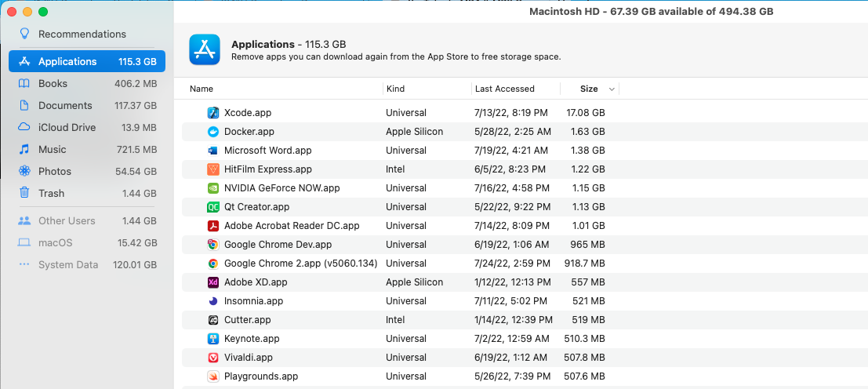Image resolution: width=868 pixels, height=389 pixels.
Task: Click the green zoom window button
Action: tap(43, 12)
